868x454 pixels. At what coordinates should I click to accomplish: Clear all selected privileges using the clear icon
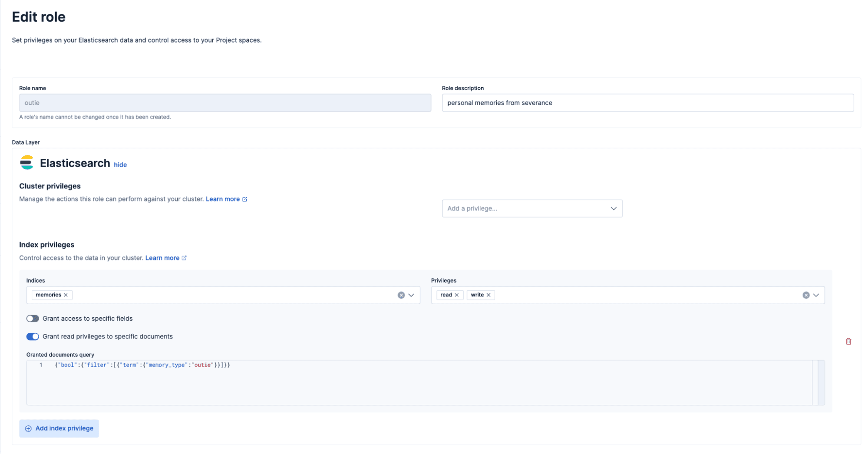click(x=806, y=295)
